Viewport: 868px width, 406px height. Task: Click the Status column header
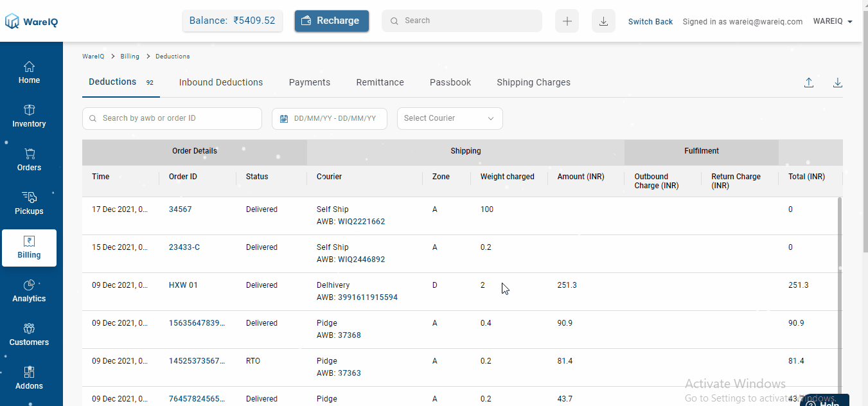click(x=257, y=177)
